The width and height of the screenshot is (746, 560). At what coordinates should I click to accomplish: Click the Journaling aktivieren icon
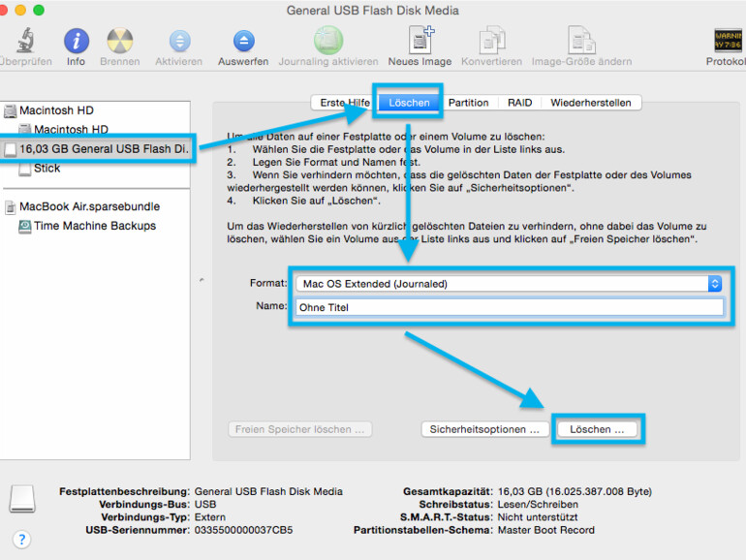(328, 40)
